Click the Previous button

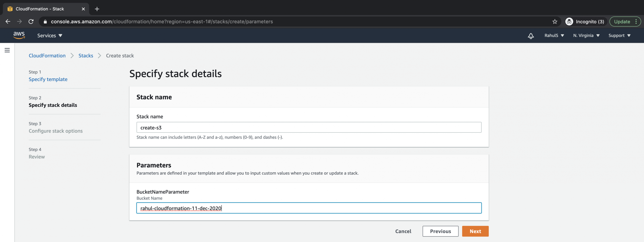pos(440,231)
